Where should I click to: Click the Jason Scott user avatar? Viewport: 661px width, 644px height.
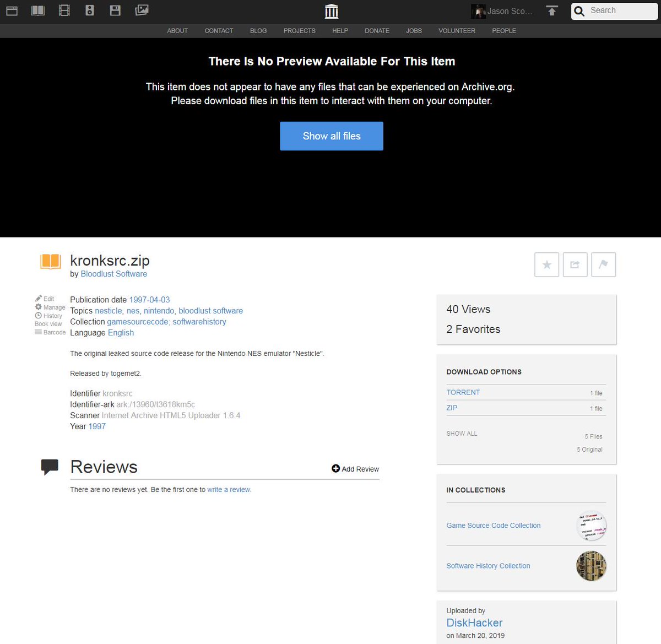click(478, 11)
